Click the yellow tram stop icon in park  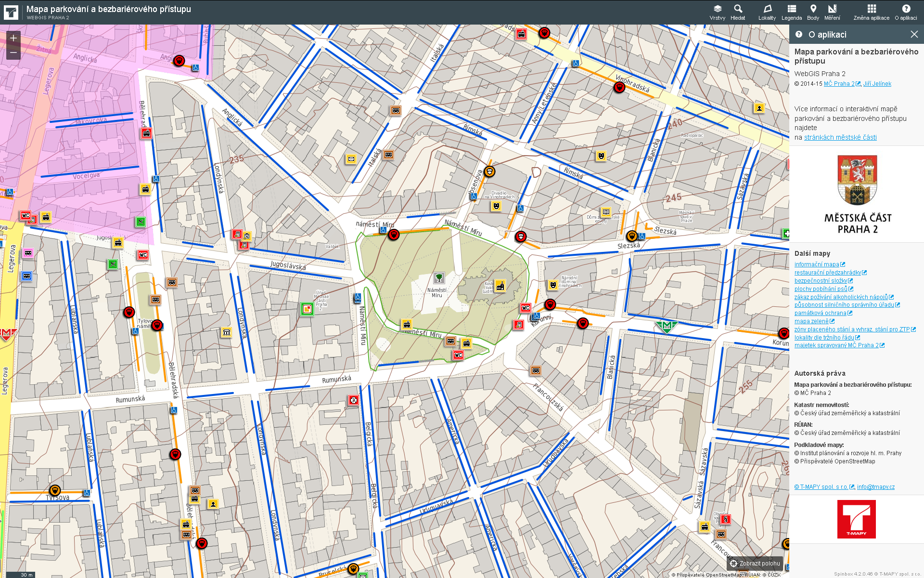coord(407,324)
